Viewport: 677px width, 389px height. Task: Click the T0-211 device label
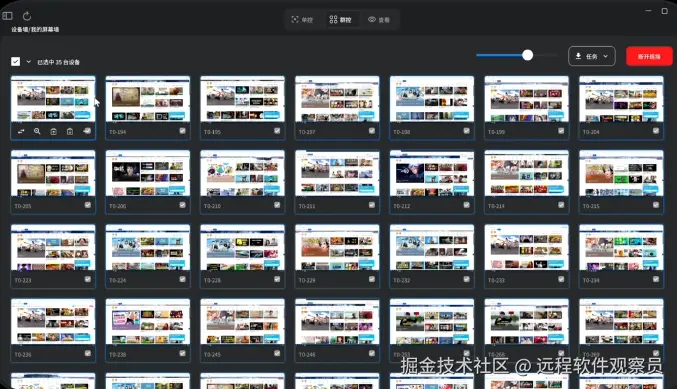[x=307, y=206]
